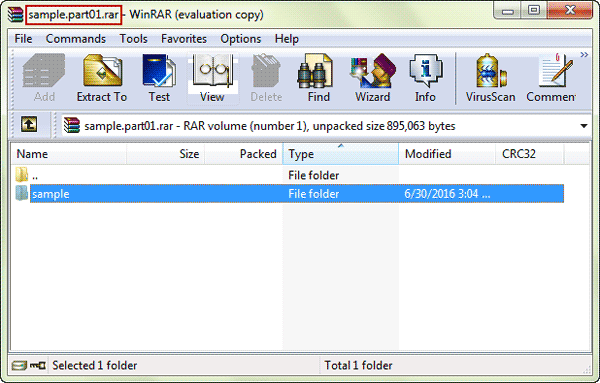Image resolution: width=600 pixels, height=383 pixels.
Task: Click 'Total 1 folder' status text
Action: 359,365
